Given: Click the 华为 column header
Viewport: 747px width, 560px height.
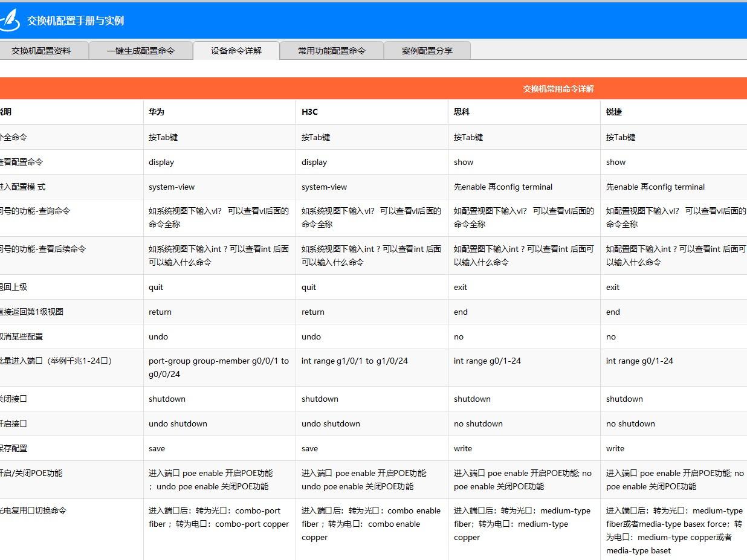Looking at the screenshot, I should [x=157, y=112].
